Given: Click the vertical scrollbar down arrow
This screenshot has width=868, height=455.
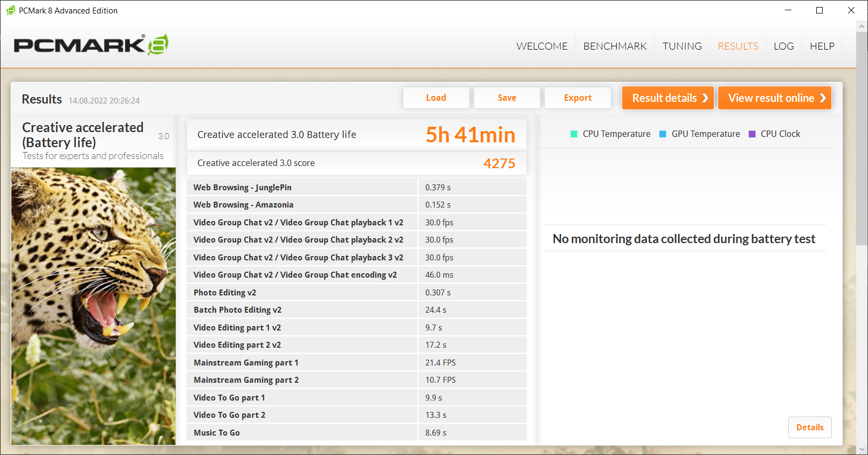Looking at the screenshot, I should pos(862,450).
